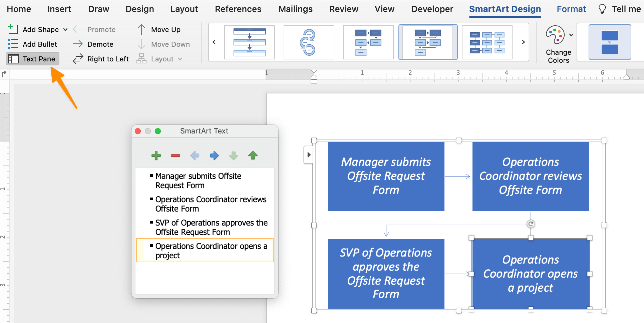Select the currently highlighted Continuous Block Process layout
Image resolution: width=644 pixels, height=323 pixels.
pos(428,42)
